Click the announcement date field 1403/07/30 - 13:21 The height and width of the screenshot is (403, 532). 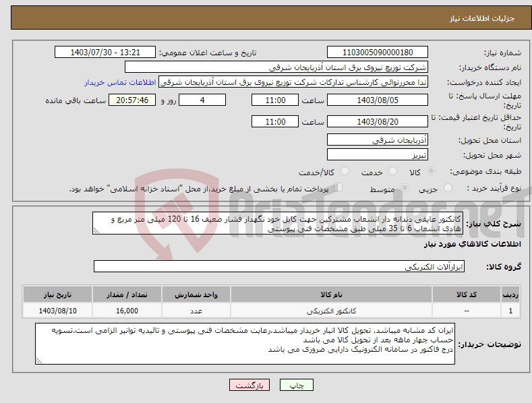point(105,53)
